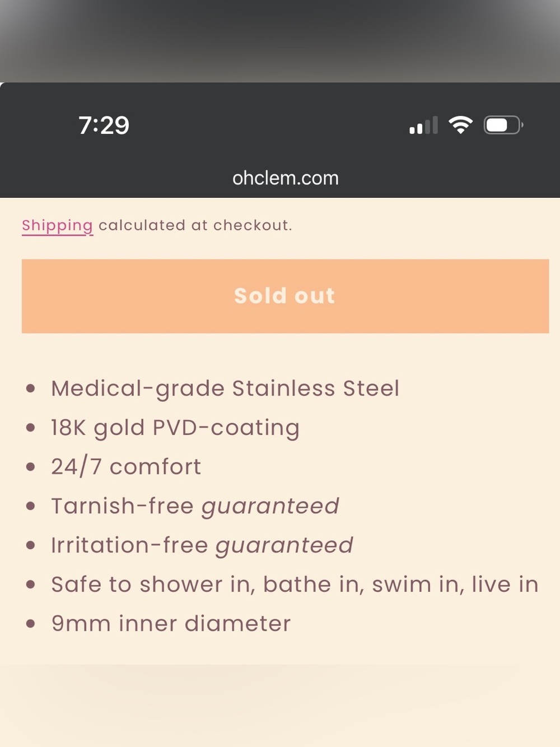The height and width of the screenshot is (747, 560).
Task: Tap the cellular signal bars icon
Action: [423, 125]
